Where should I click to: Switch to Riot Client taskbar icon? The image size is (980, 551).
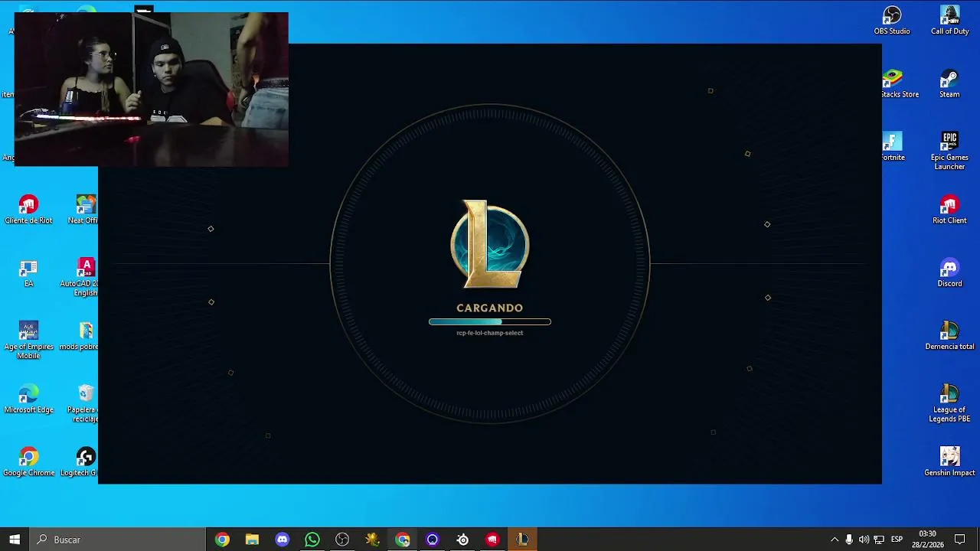coord(492,540)
